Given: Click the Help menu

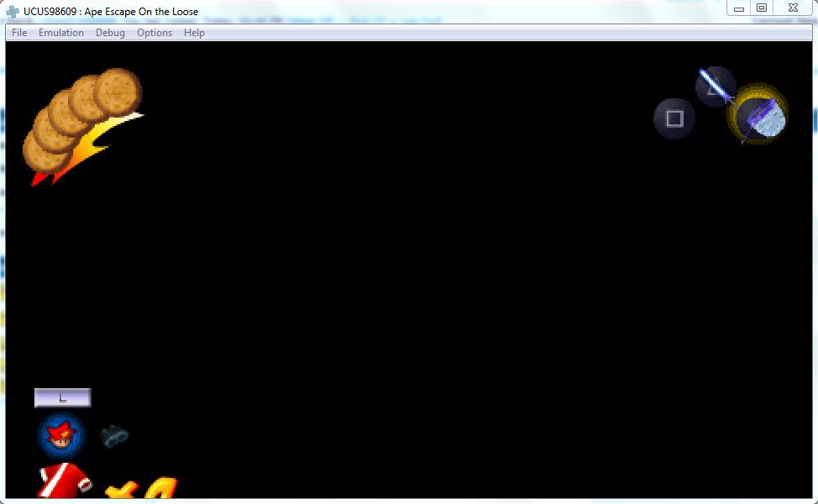Looking at the screenshot, I should pos(194,33).
